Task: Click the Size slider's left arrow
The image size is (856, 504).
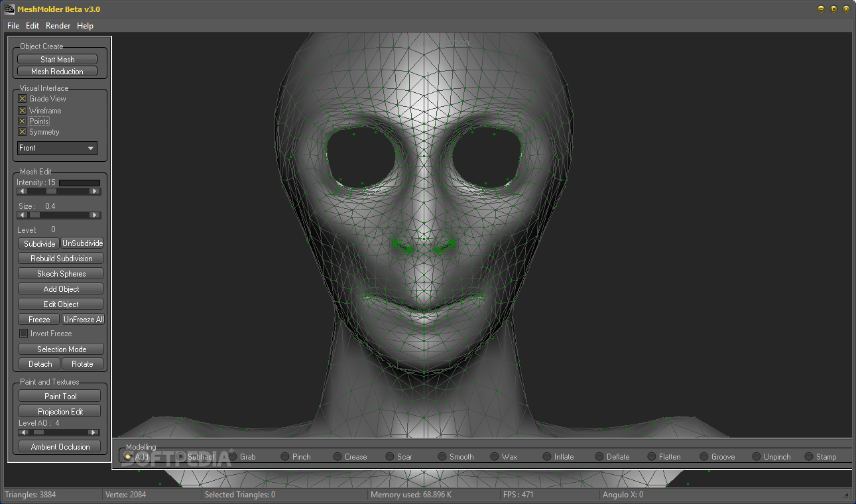Action: (23, 215)
